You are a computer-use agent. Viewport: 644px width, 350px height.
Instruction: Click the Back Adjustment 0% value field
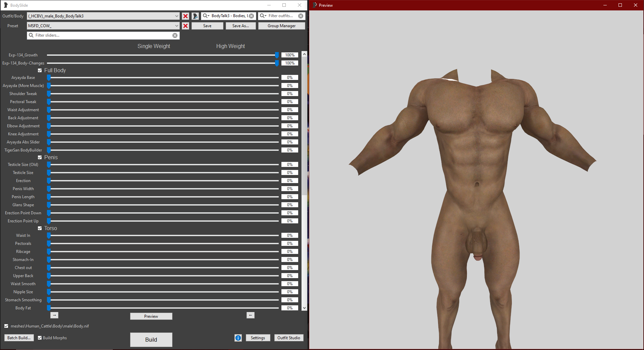290,118
